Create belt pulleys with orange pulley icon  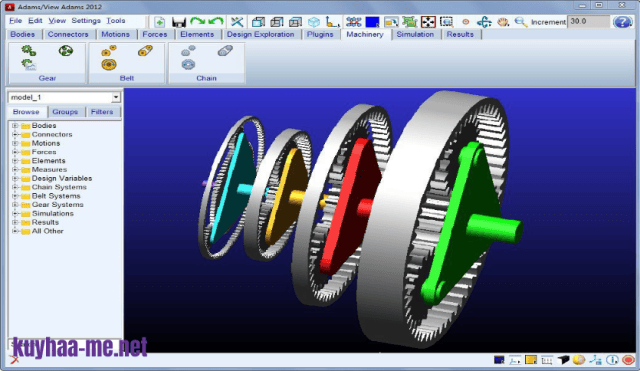pyautogui.click(x=109, y=51)
